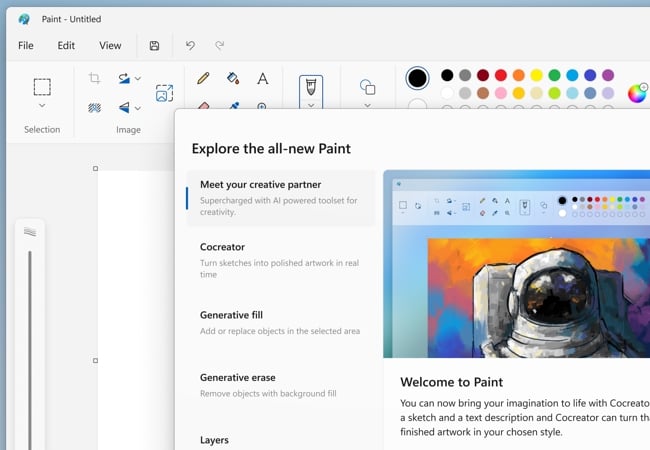The height and width of the screenshot is (450, 650).
Task: Pick the green palette swatch
Action: (x=554, y=75)
